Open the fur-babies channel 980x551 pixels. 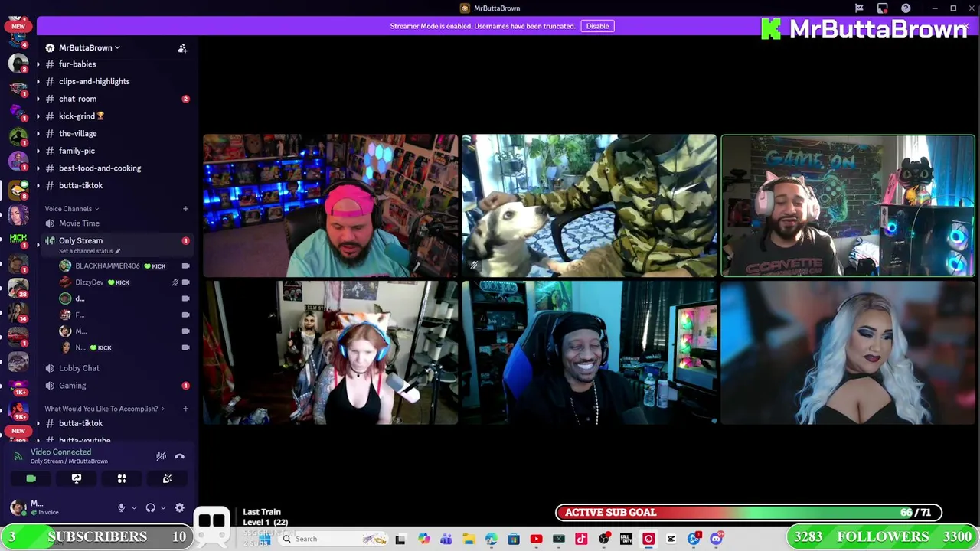(x=77, y=64)
